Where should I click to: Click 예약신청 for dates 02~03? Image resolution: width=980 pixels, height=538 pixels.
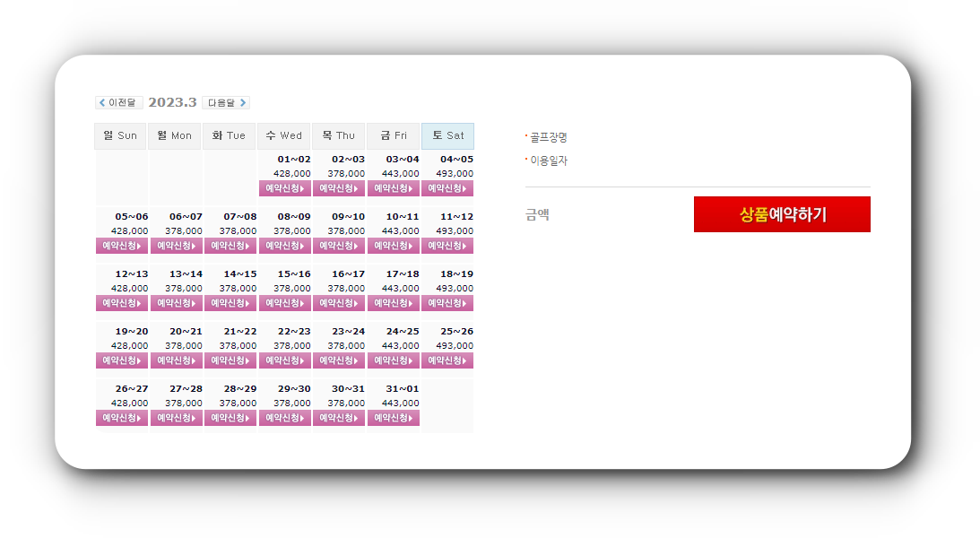click(339, 188)
